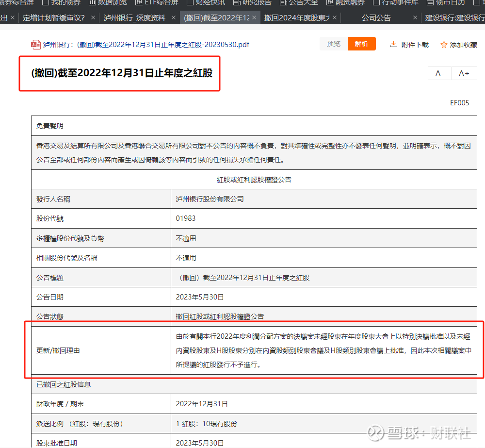This screenshot has width=485, height=448.
Task: Click the 公告日期 label cell
Action: pos(101,297)
